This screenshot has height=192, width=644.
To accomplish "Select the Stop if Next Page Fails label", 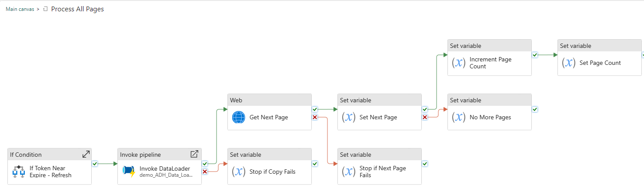I will pyautogui.click(x=383, y=172).
